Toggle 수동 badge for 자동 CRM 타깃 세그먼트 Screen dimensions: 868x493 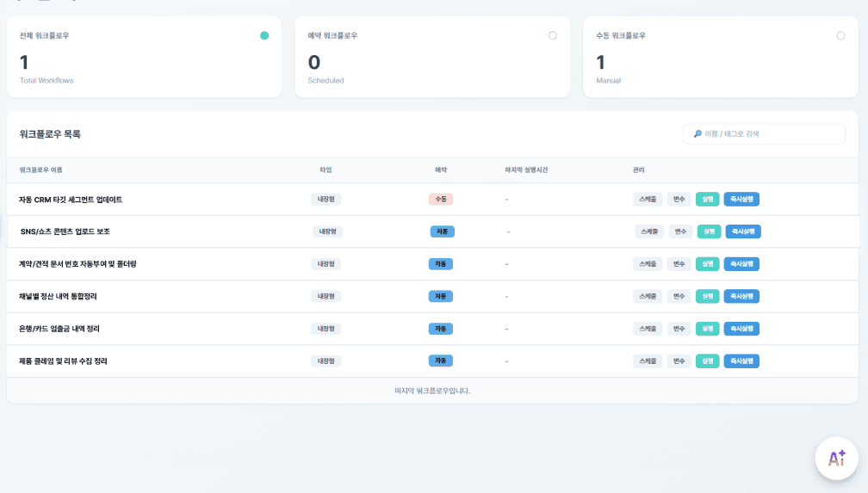click(x=440, y=199)
